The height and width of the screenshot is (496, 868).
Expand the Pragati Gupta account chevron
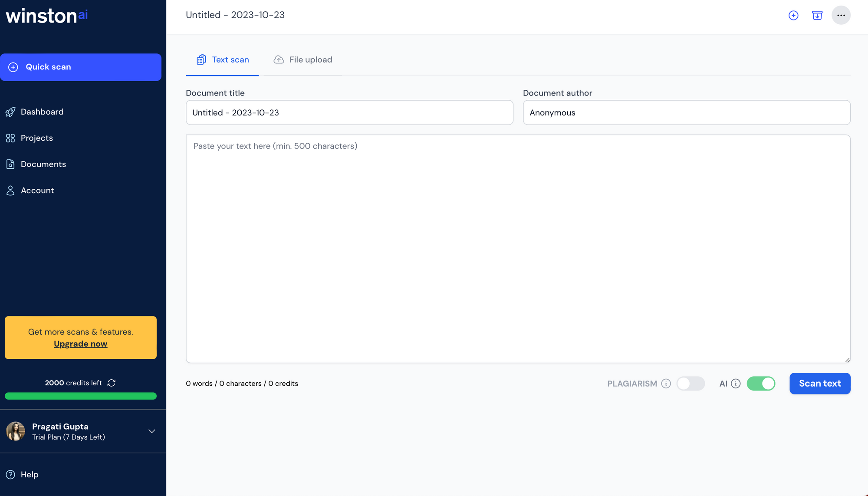tap(152, 431)
